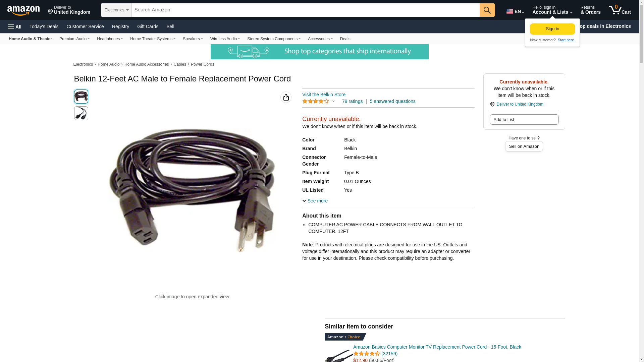Viewport: 644px width, 362px height.
Task: Open the Wireless Audio dropdown
Action: (225, 39)
